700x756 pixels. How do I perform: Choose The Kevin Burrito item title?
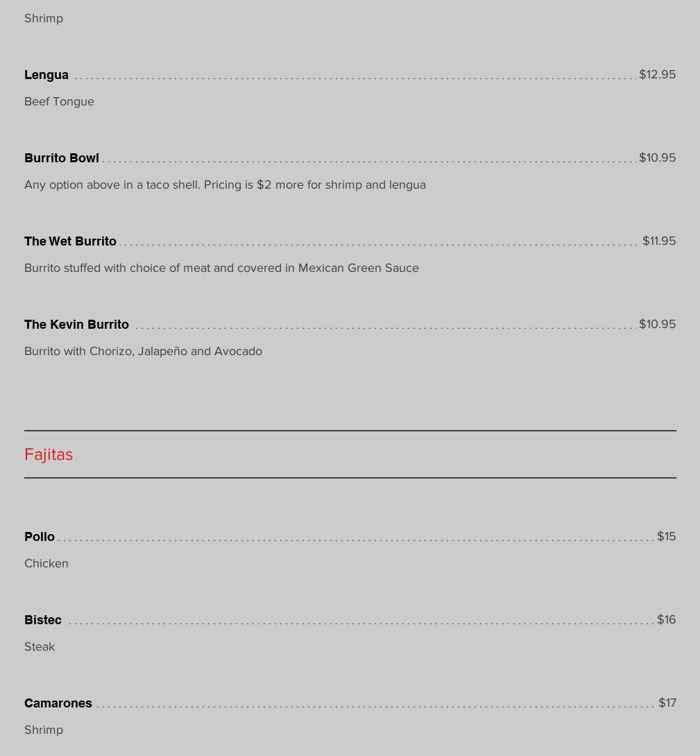[76, 325]
